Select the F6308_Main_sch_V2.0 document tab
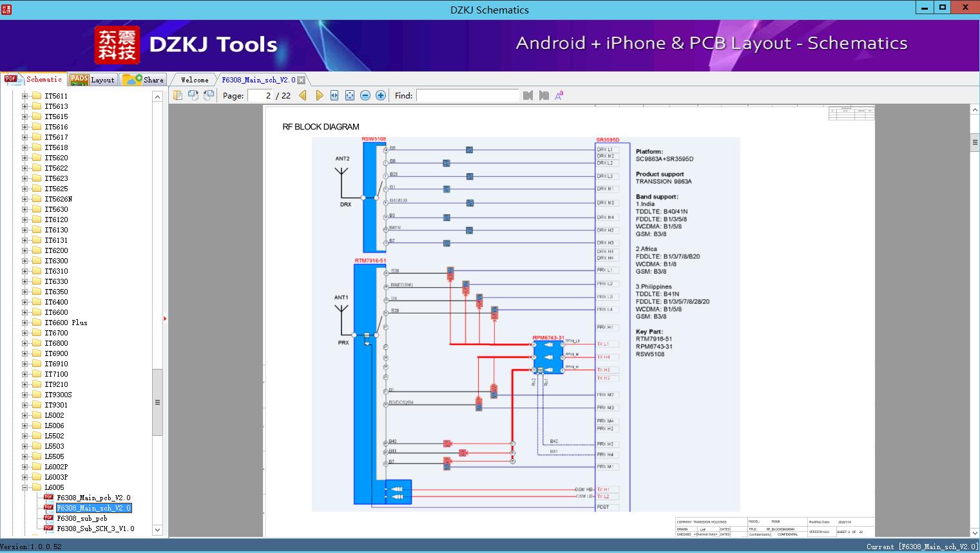This screenshot has width=980, height=553. pos(258,80)
